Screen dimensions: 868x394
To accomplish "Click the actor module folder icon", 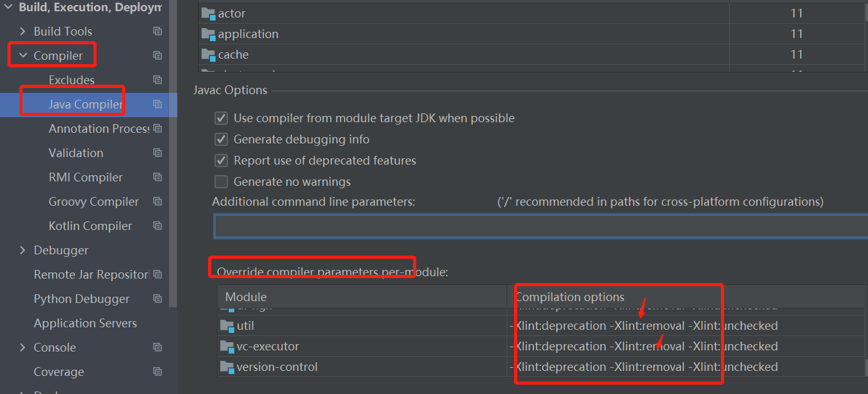I will pos(208,13).
